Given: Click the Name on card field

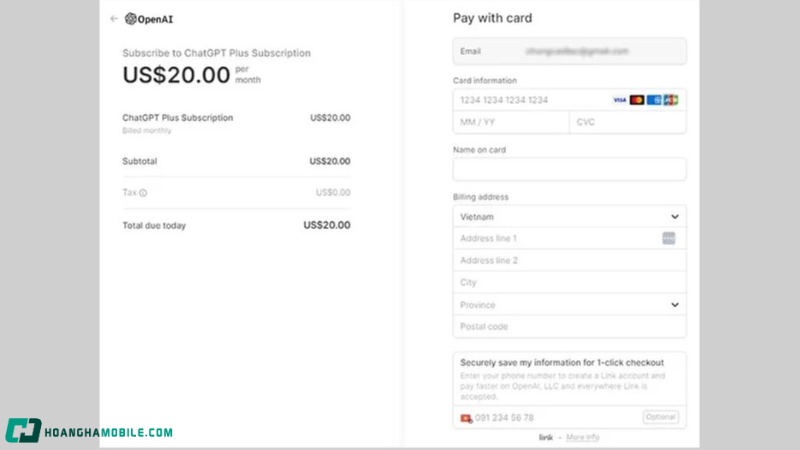Looking at the screenshot, I should 569,169.
